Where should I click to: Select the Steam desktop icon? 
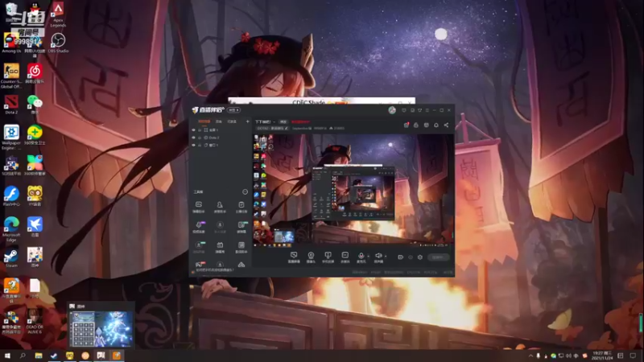click(x=11, y=258)
